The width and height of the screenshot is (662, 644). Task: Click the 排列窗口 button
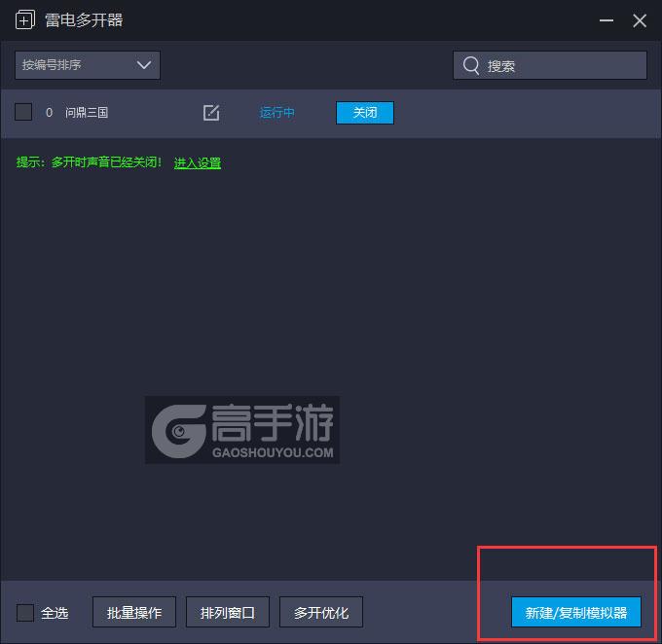pos(228,612)
